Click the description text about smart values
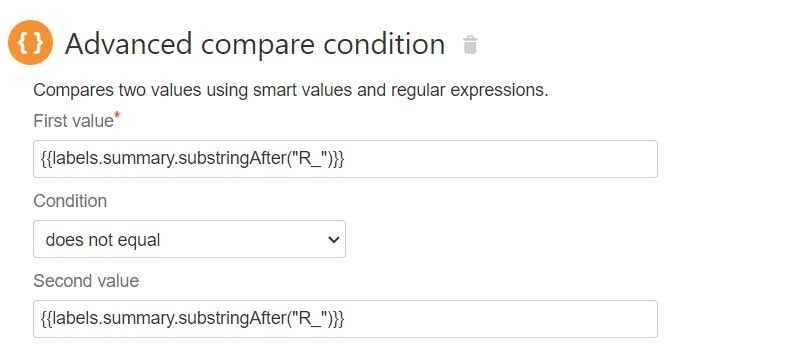Viewport: 791px width, 362px height. point(291,91)
